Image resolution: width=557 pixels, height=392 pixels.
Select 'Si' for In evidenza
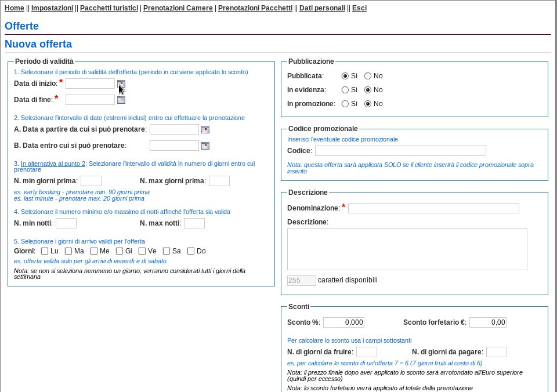tap(345, 90)
